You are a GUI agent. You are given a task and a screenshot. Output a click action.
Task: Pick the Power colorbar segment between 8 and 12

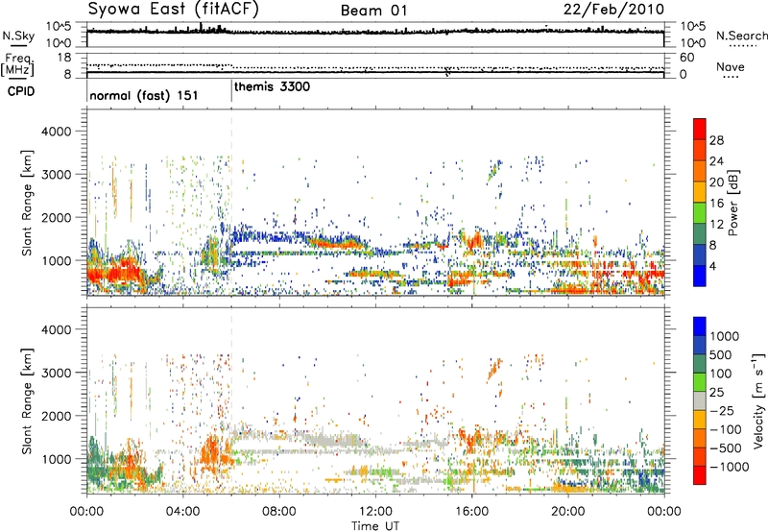700,234
